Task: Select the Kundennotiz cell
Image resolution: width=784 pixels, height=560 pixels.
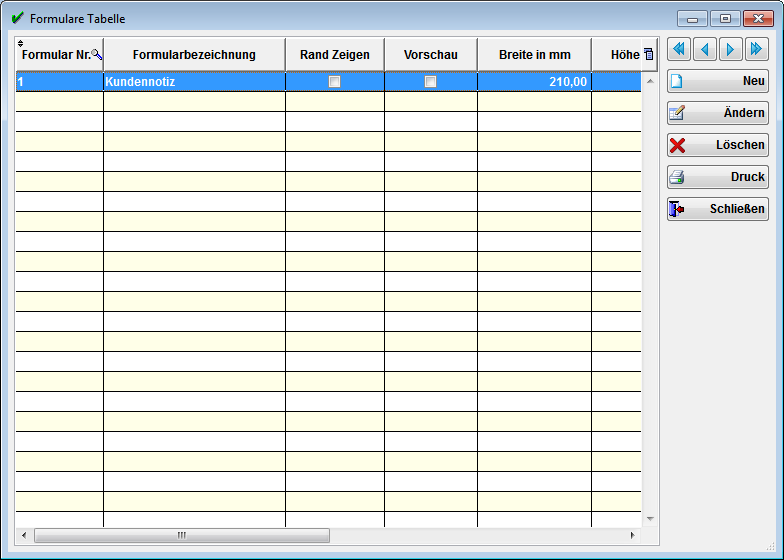Action: (194, 82)
